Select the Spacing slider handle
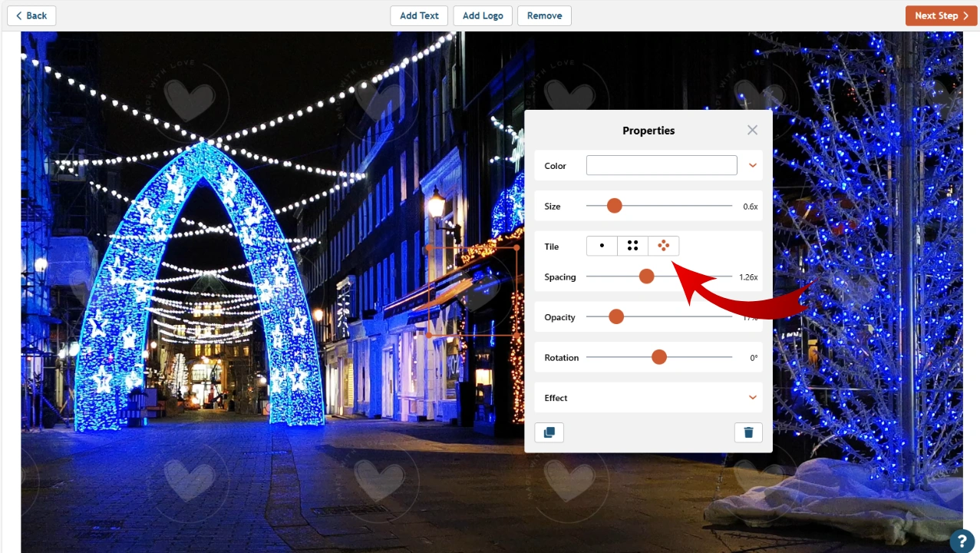Viewport: 980px width, 553px height. 646,276
